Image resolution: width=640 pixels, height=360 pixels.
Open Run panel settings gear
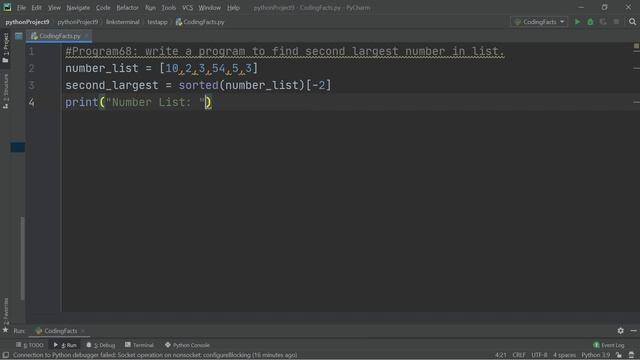coord(620,331)
